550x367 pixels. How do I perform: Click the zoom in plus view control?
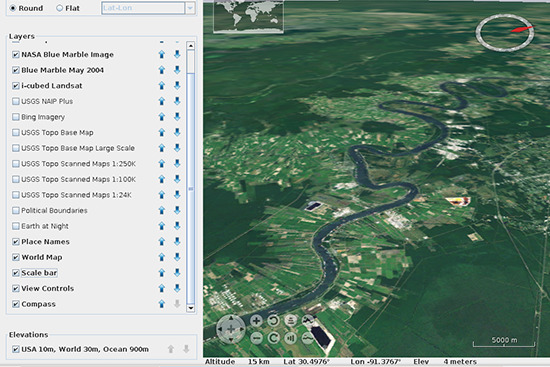pos(256,320)
